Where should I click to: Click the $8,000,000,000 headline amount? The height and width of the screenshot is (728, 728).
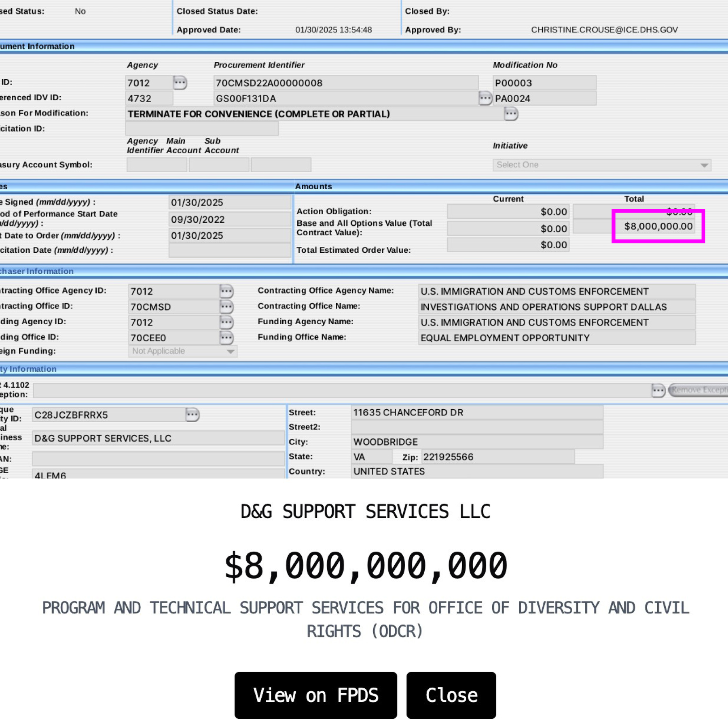point(366,566)
